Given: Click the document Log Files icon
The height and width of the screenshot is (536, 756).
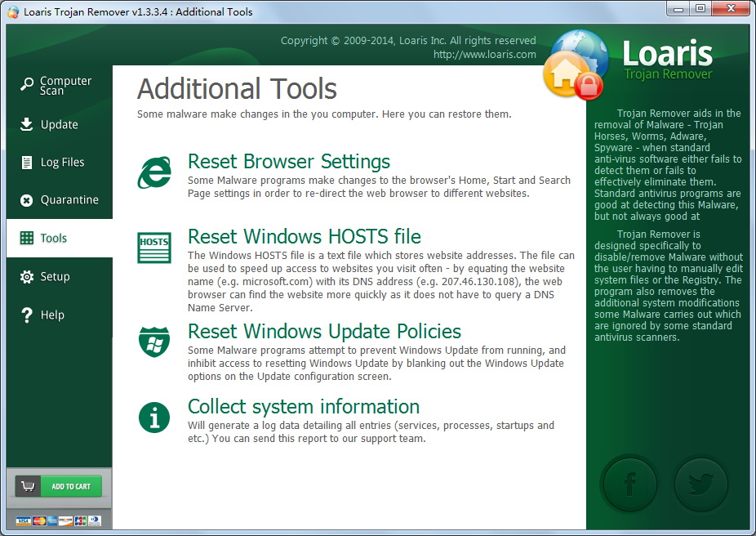Looking at the screenshot, I should [x=27, y=163].
